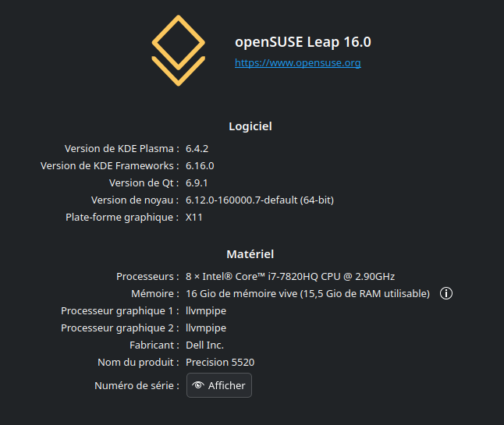The height and width of the screenshot is (425, 504).
Task: Click the openSUSE Leap logo
Action: pyautogui.click(x=179, y=50)
